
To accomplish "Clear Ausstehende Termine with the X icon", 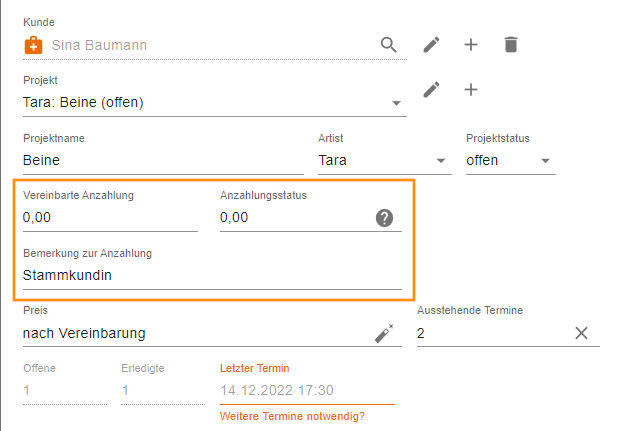I will pyautogui.click(x=581, y=333).
